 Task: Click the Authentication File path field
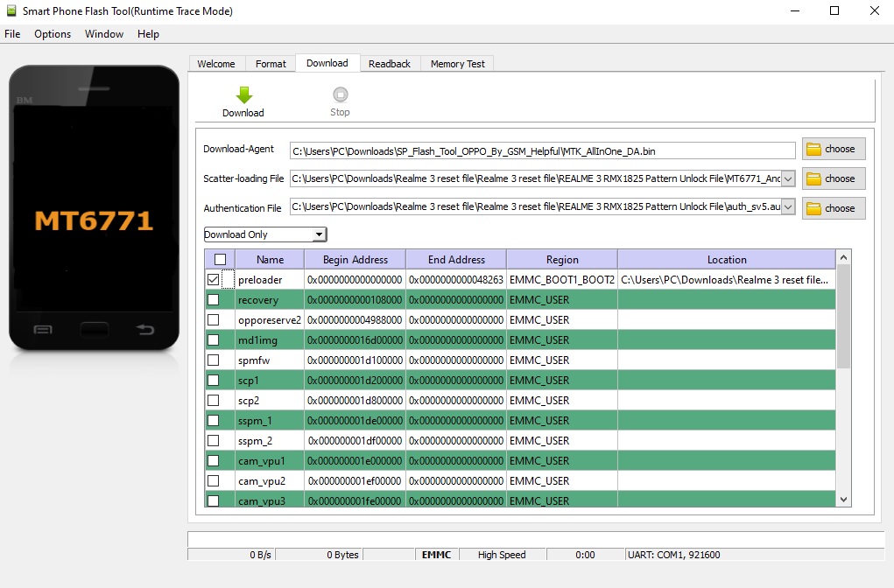pyautogui.click(x=535, y=206)
